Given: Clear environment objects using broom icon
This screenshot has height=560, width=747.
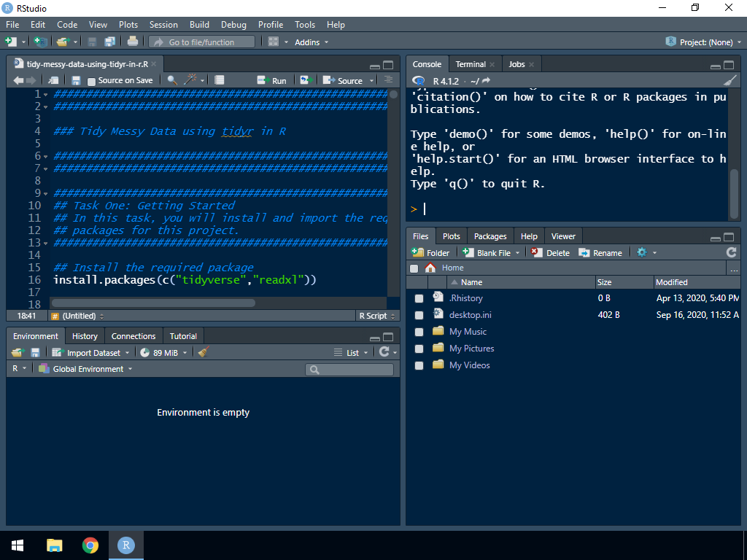Looking at the screenshot, I should click(204, 352).
